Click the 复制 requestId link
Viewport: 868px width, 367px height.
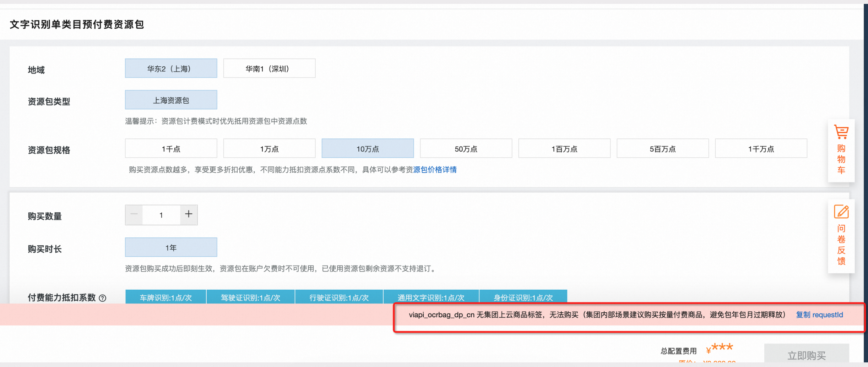pyautogui.click(x=819, y=315)
